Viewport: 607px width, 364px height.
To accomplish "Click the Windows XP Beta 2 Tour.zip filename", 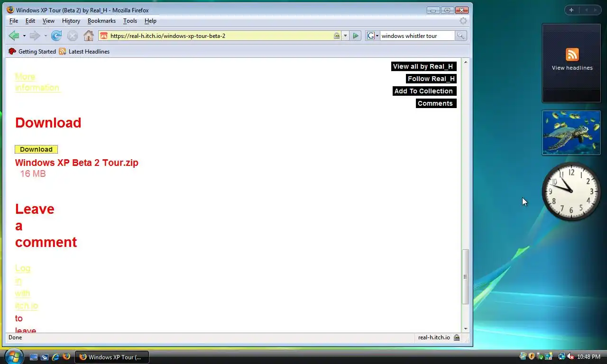I will [77, 163].
